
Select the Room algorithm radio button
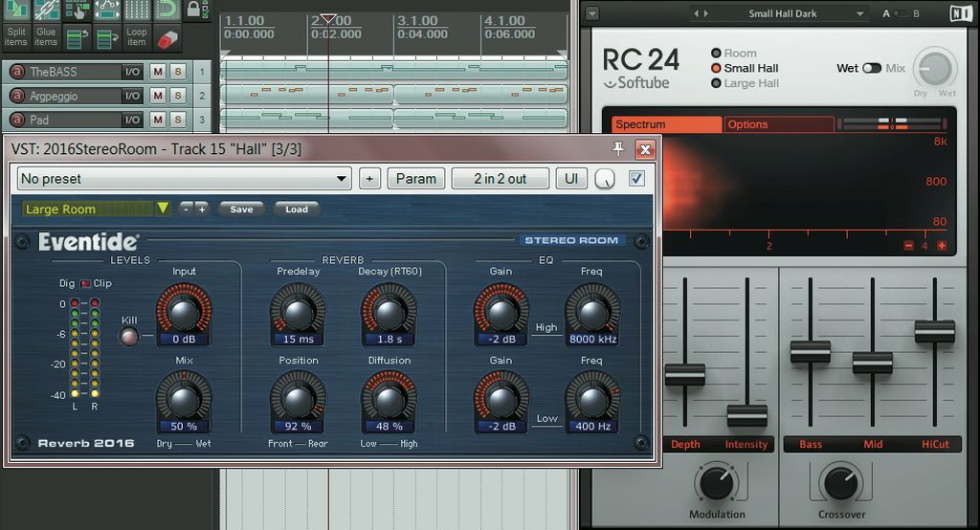(x=716, y=54)
